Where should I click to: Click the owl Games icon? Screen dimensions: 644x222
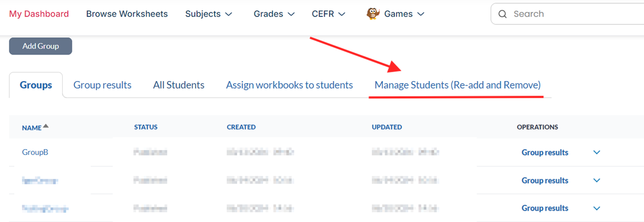372,14
